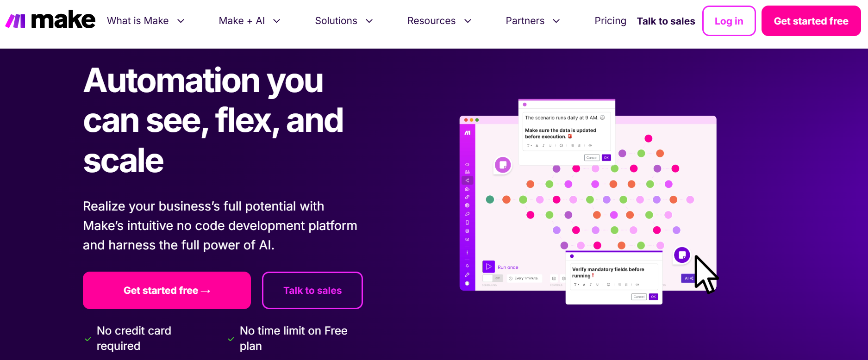
Task: Click the Log in button
Action: click(x=729, y=21)
